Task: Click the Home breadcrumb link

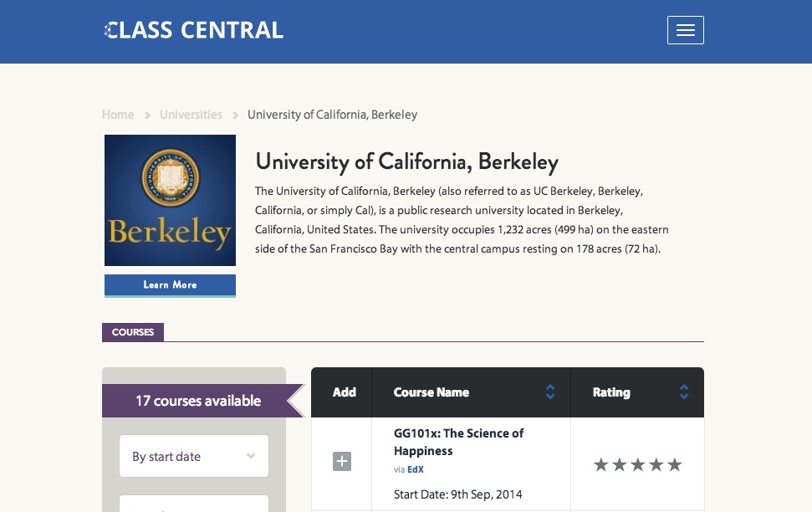Action: pyautogui.click(x=118, y=115)
